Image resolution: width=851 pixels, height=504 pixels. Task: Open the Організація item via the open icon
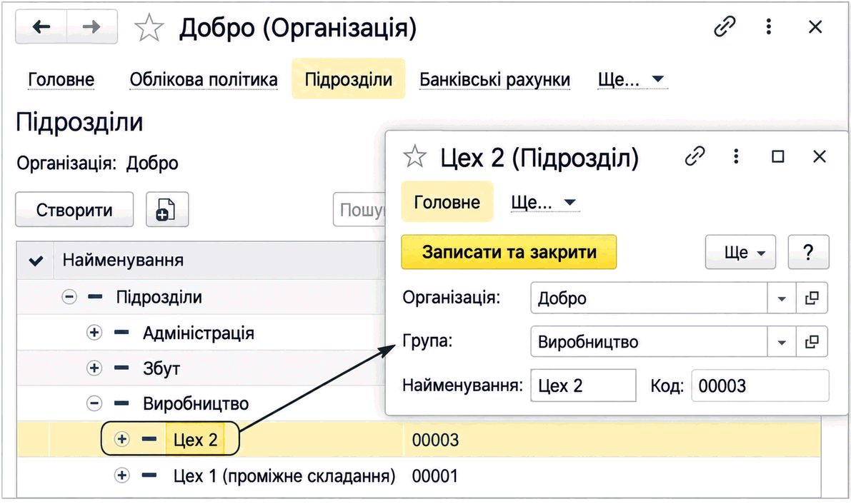[812, 298]
